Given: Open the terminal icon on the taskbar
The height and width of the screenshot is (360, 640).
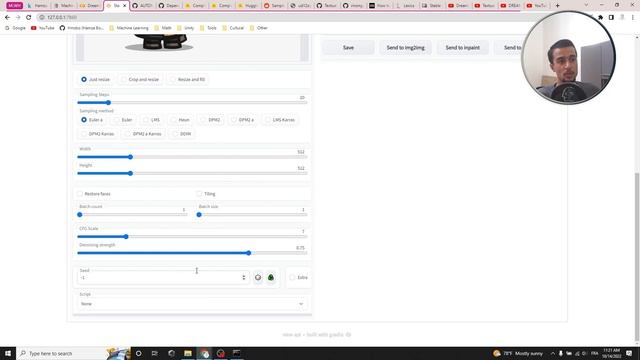Looking at the screenshot, I should [x=237, y=353].
